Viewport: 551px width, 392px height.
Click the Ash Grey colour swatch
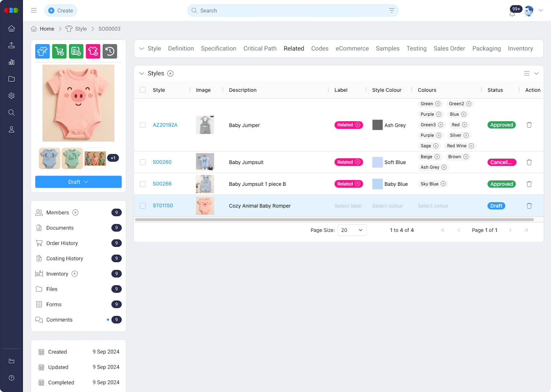(x=377, y=125)
